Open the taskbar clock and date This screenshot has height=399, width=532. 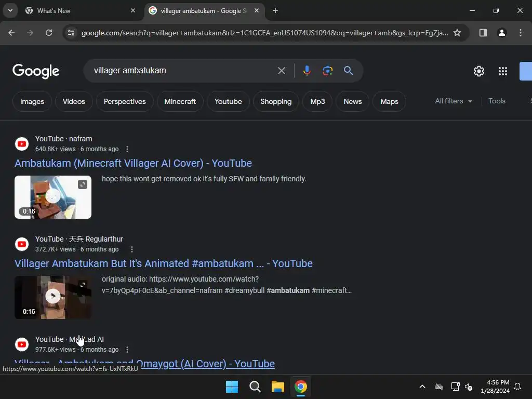(x=495, y=387)
